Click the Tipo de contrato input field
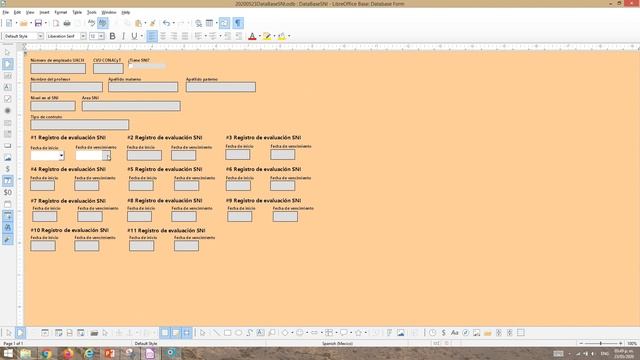 80,124
